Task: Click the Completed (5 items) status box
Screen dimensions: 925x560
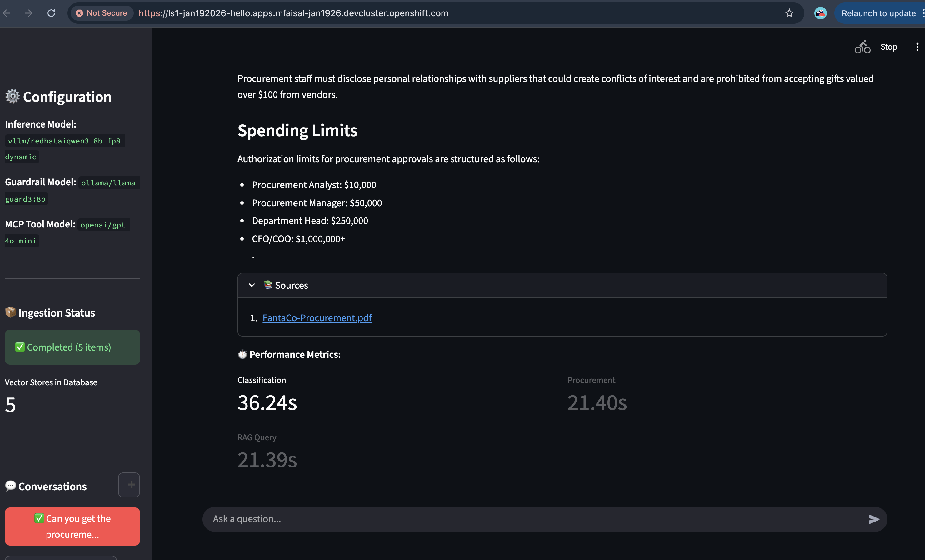Action: pos(72,347)
